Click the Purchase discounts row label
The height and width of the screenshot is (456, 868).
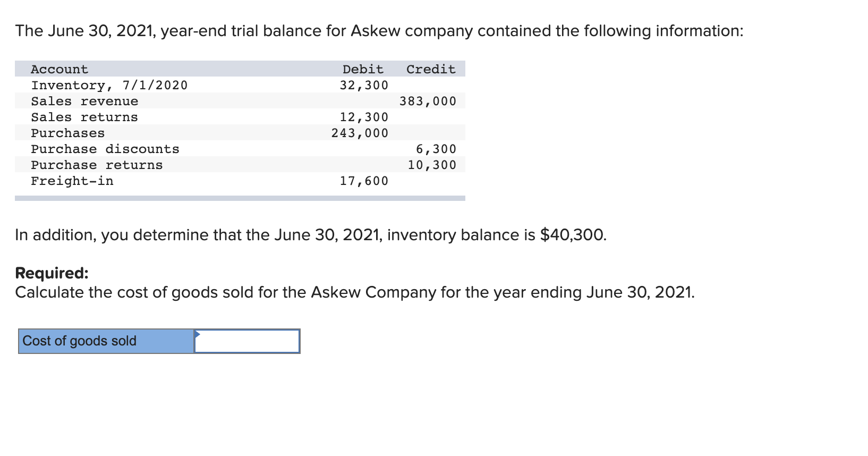pyautogui.click(x=105, y=149)
